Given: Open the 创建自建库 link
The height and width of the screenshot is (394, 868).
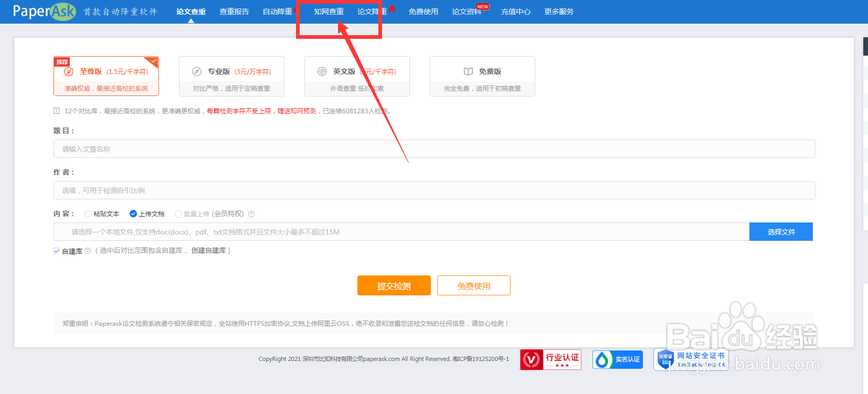Looking at the screenshot, I should tap(208, 251).
